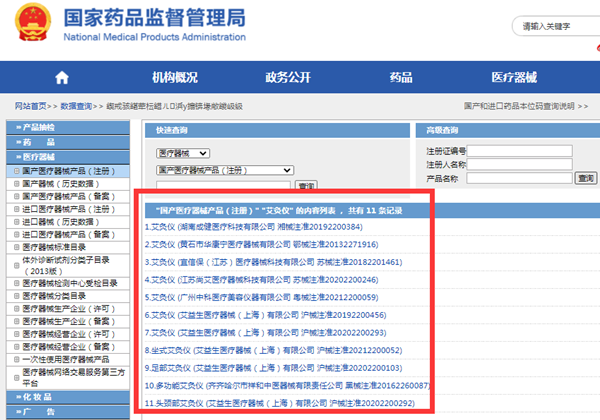Open 政务公开 navigation menu
This screenshot has width=600, height=420.
click(x=288, y=77)
